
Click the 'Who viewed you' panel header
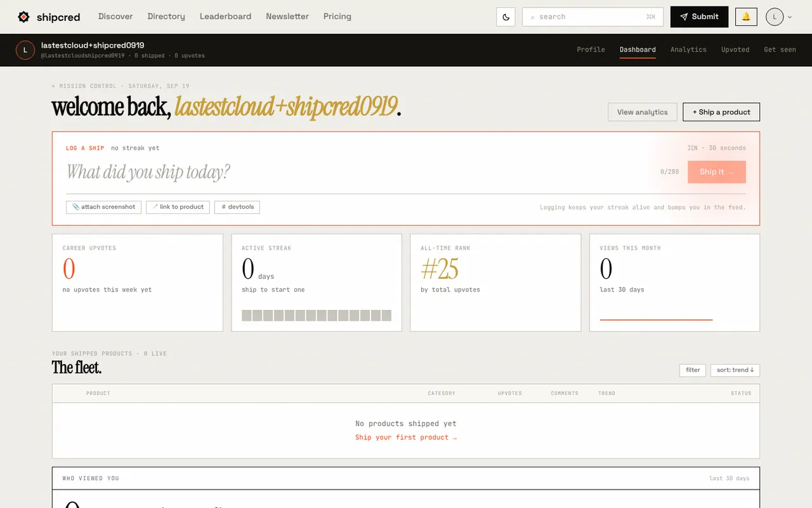point(406,478)
